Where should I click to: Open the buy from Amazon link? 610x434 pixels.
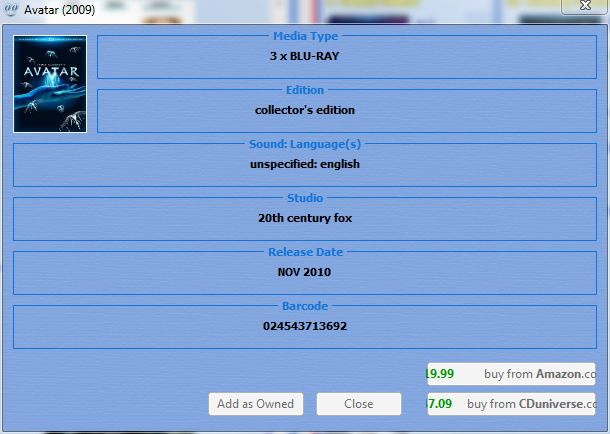coord(511,374)
